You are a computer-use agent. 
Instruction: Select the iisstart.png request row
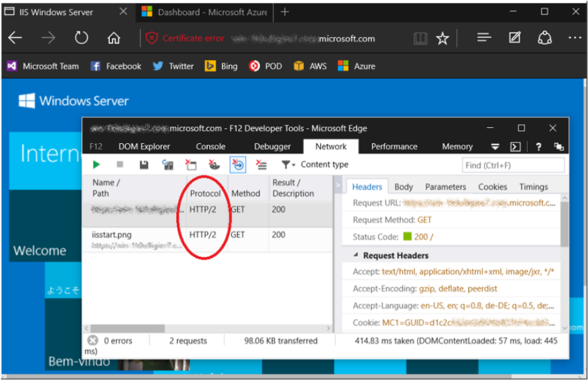click(112, 235)
